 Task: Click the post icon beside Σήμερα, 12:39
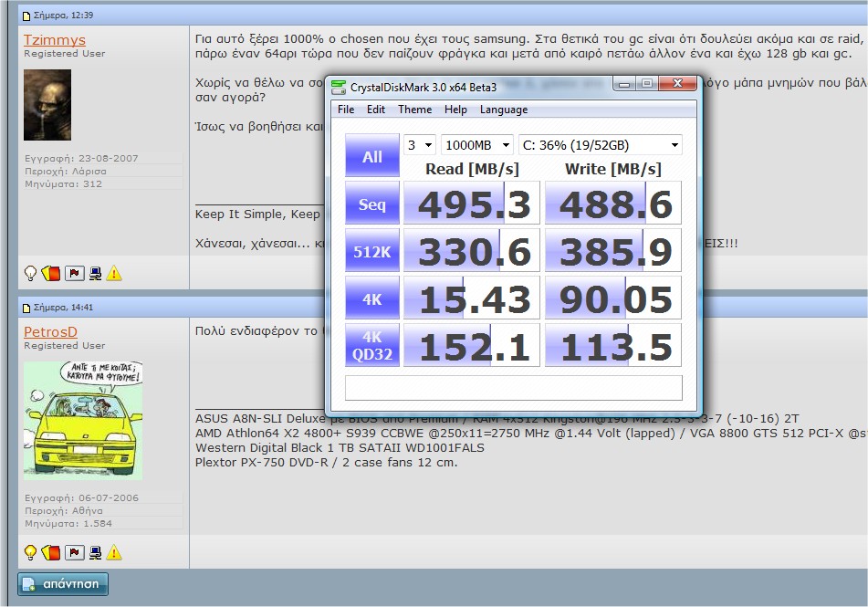pos(26,16)
